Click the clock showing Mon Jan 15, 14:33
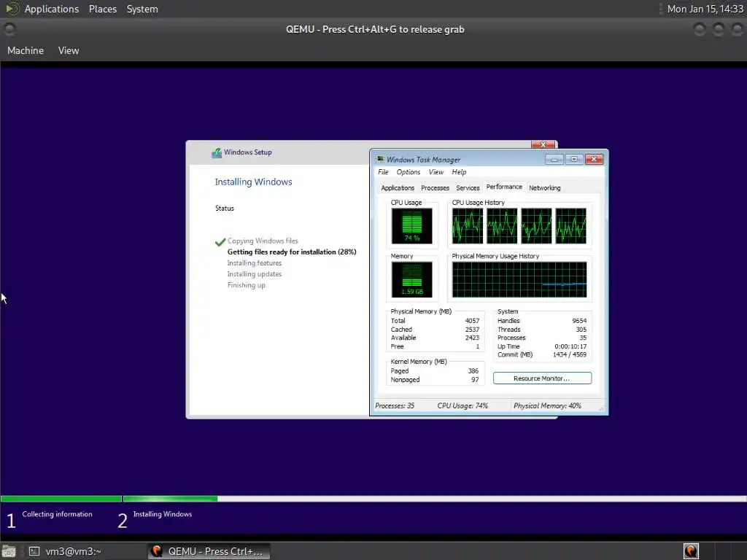747x560 pixels. pyautogui.click(x=705, y=9)
